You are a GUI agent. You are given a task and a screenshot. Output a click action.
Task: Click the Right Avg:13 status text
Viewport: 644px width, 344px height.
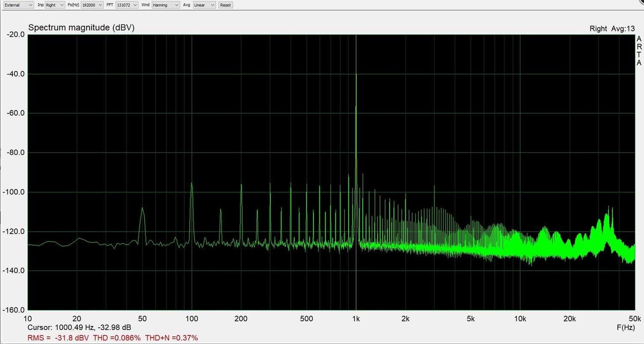coord(612,29)
